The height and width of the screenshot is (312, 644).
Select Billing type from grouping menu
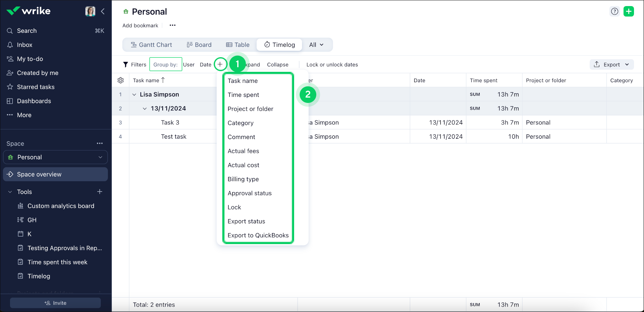coord(243,179)
